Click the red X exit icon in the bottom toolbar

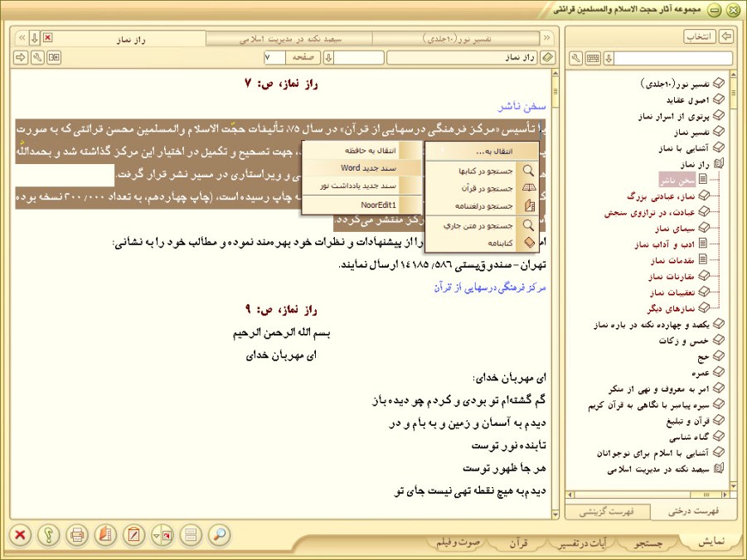click(x=20, y=535)
